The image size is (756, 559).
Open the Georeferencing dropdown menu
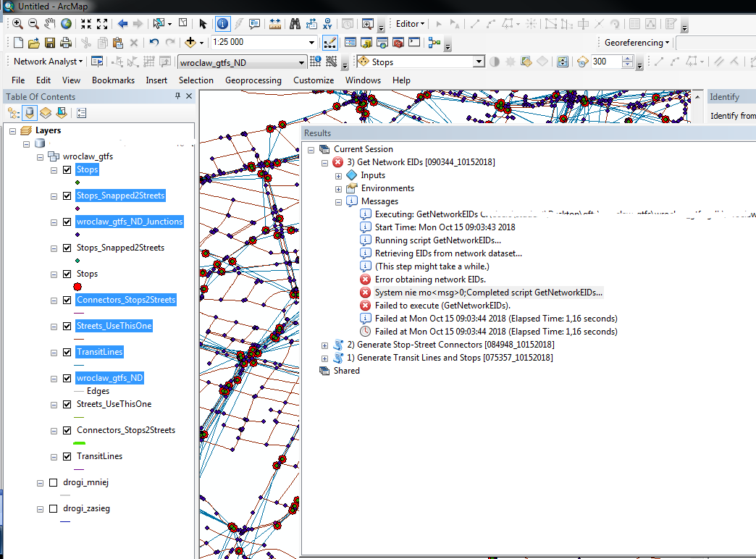point(637,43)
